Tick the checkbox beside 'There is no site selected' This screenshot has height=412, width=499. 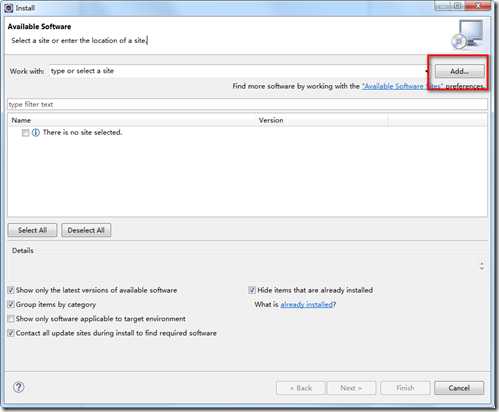coord(25,133)
